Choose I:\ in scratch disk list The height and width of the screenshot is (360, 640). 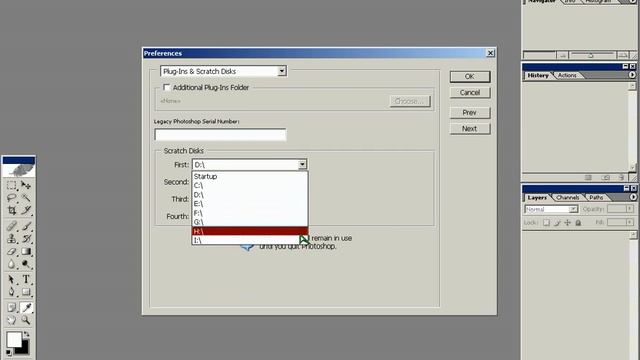250,240
